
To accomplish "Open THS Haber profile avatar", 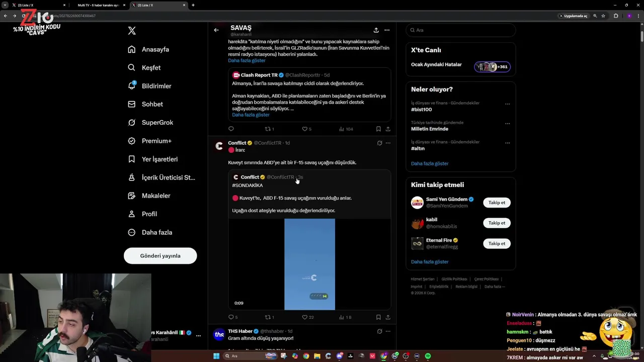I will (x=219, y=335).
